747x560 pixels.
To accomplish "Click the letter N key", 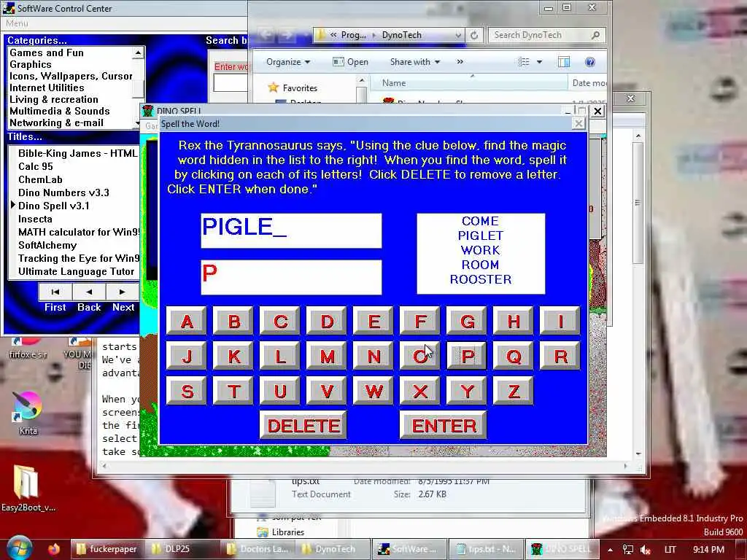I will [373, 356].
